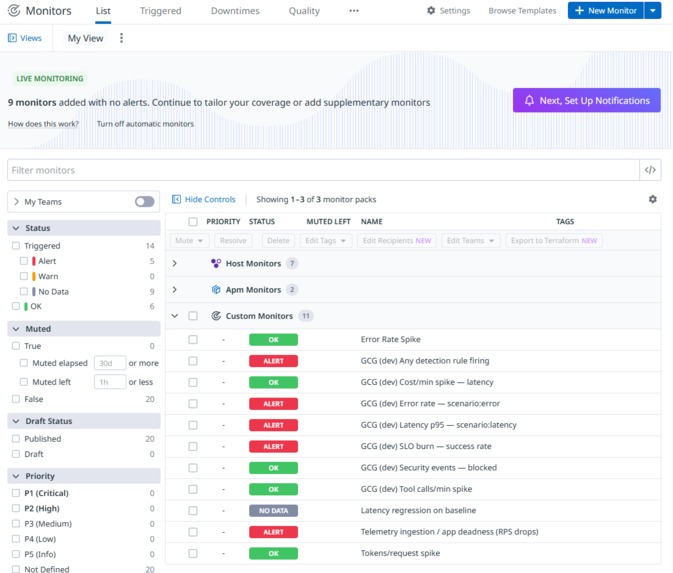The width and height of the screenshot is (673, 573).
Task: Check the Muted True filter
Action: (16, 346)
